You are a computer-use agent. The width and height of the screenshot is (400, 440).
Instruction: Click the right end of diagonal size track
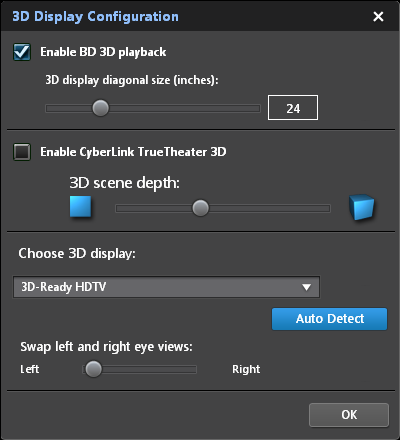257,108
